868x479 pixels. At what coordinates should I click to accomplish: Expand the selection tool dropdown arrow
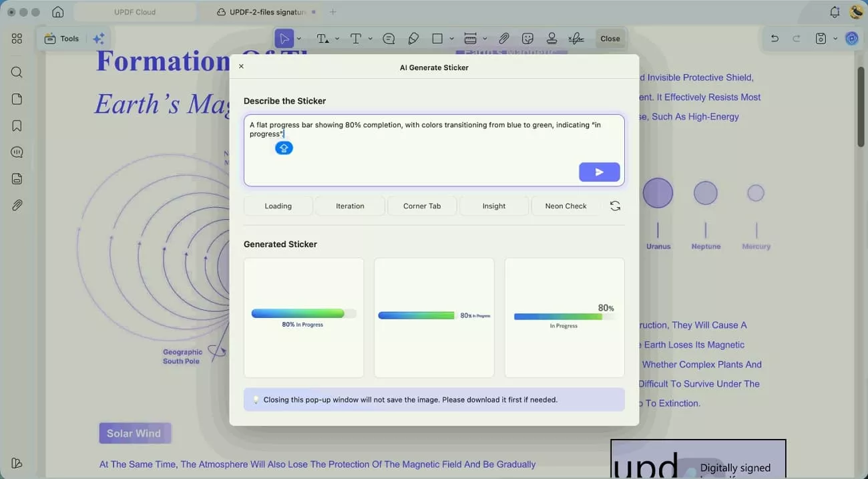point(298,38)
